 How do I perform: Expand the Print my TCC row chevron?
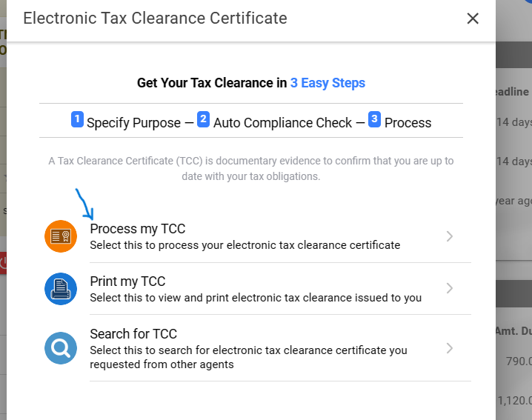tap(450, 289)
